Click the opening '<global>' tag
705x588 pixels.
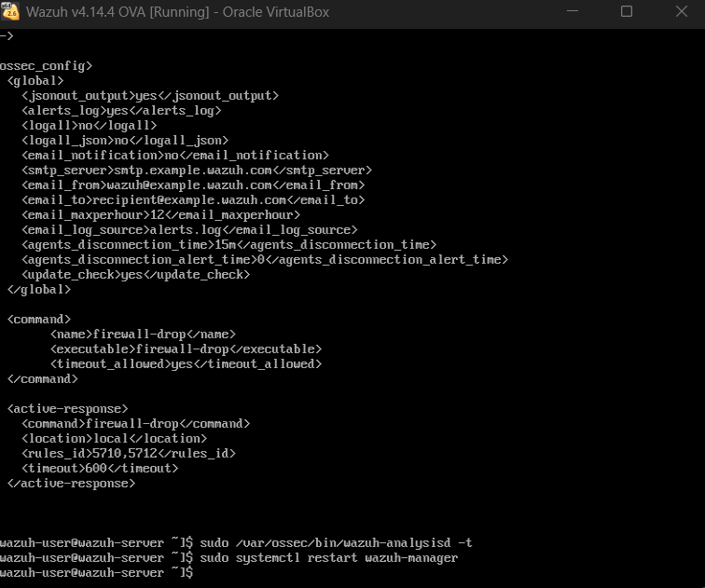(35, 81)
